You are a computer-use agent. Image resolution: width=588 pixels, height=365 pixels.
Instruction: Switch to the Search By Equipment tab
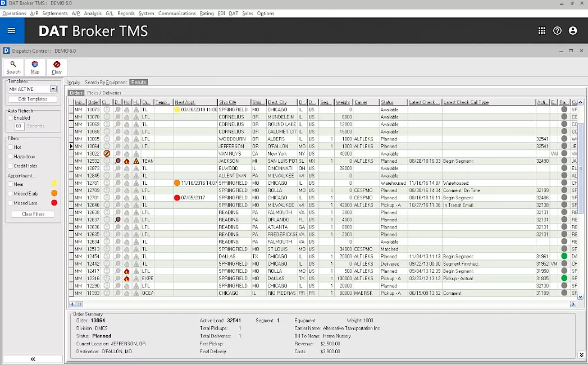coord(106,83)
